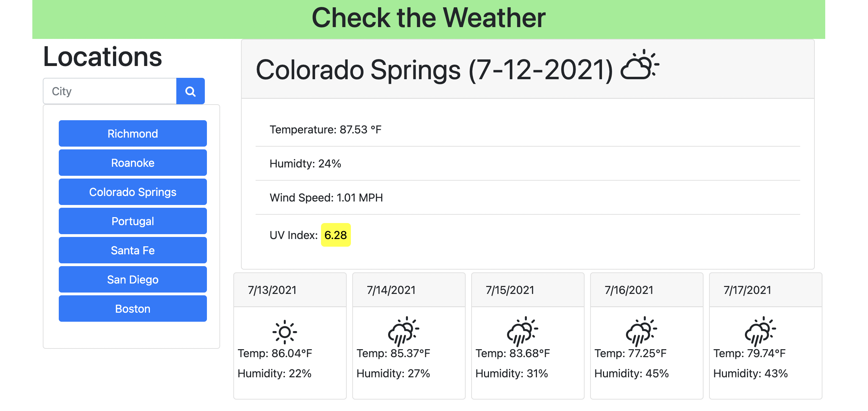Select the San Diego button
Image resolution: width=868 pixels, height=411 pixels.
pos(132,279)
